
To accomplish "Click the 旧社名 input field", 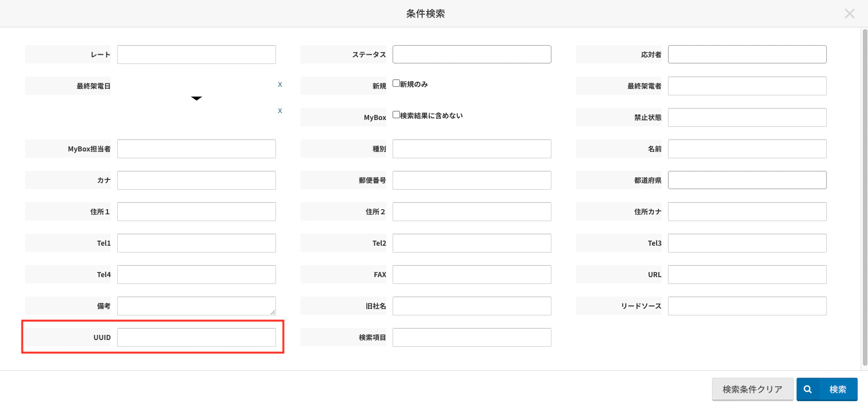I will tap(472, 306).
